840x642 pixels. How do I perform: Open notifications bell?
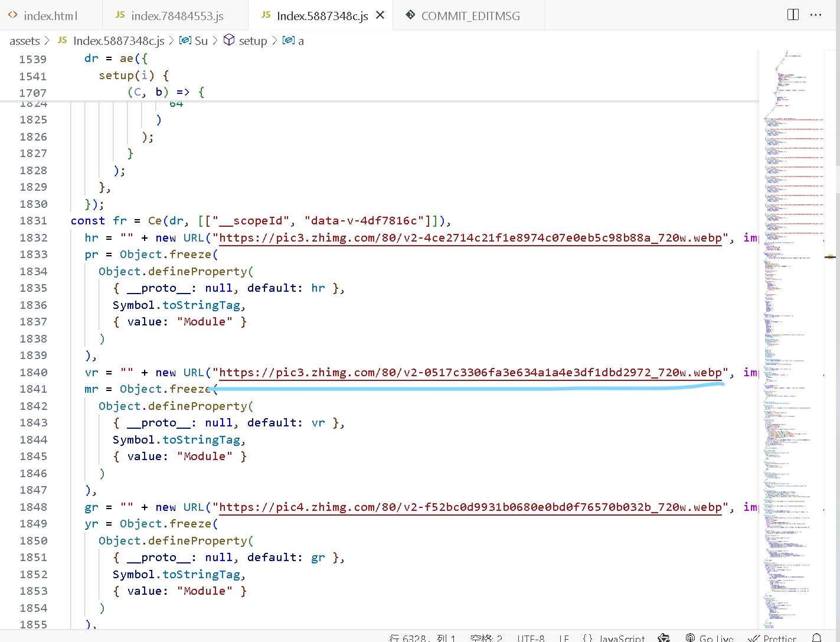816,638
